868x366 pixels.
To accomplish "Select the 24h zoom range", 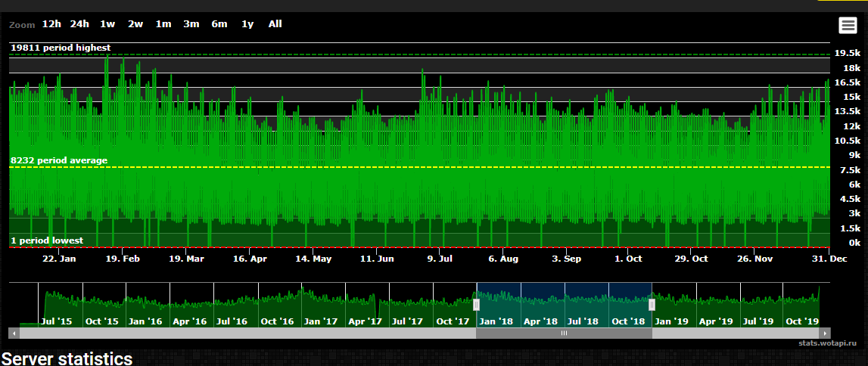I will click(79, 24).
